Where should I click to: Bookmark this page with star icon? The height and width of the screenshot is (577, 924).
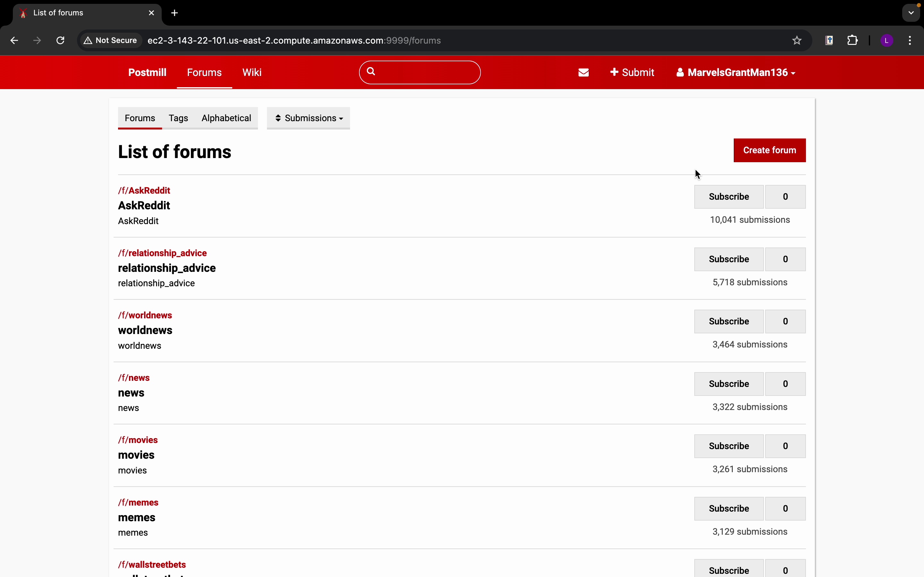pos(797,40)
